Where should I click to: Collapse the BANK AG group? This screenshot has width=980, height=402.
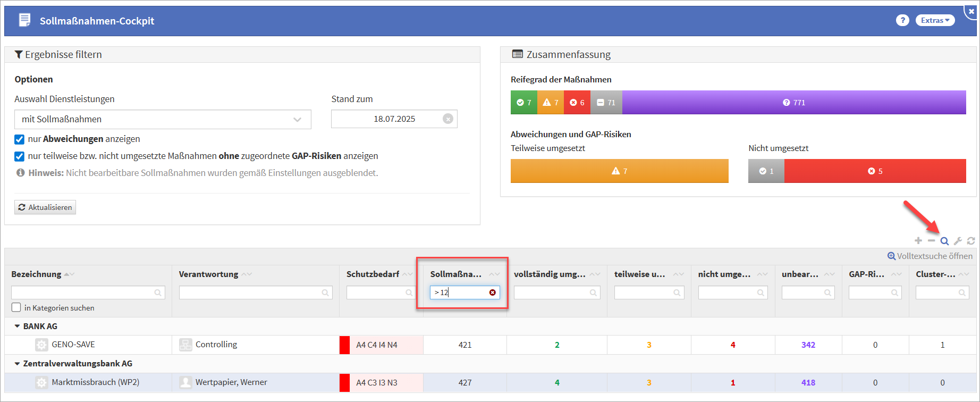17,326
